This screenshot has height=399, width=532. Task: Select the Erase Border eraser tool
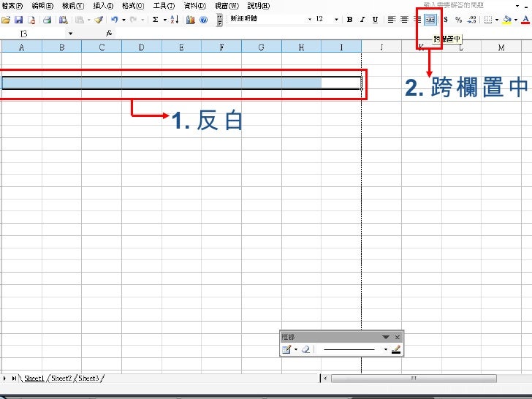point(305,349)
